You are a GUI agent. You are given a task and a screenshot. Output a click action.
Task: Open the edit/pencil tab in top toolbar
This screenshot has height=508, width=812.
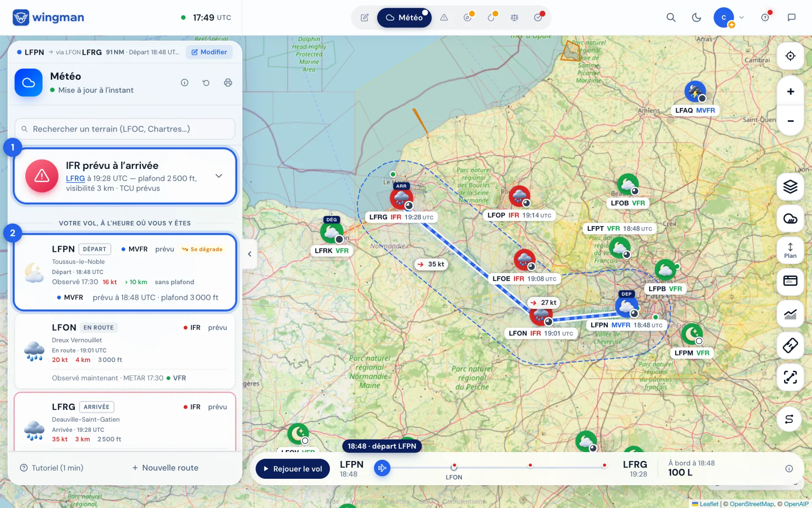click(365, 17)
